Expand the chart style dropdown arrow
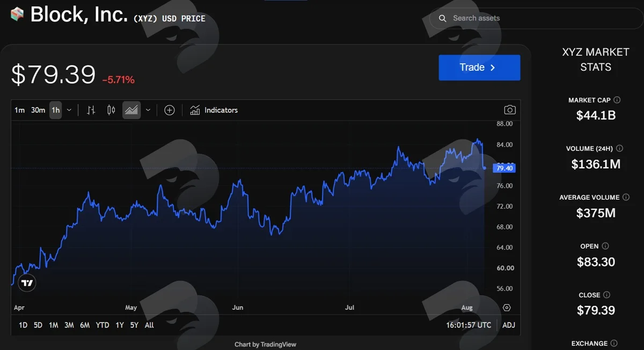Image resolution: width=644 pixels, height=350 pixels. 148,110
